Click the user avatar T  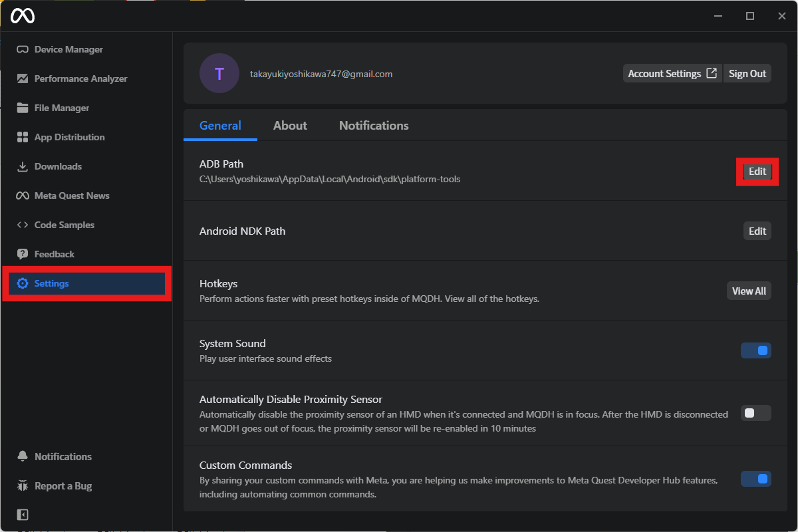click(x=219, y=74)
